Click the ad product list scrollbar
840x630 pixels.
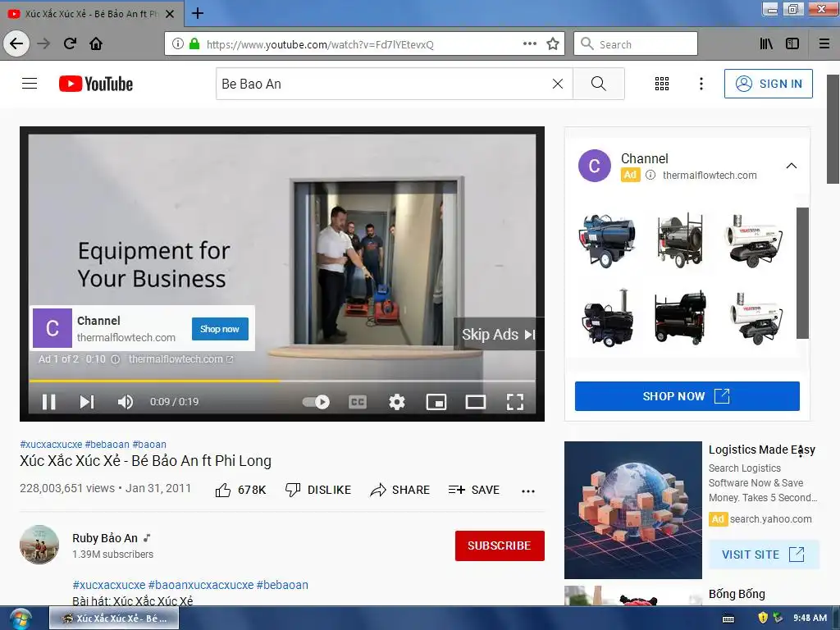pos(802,273)
